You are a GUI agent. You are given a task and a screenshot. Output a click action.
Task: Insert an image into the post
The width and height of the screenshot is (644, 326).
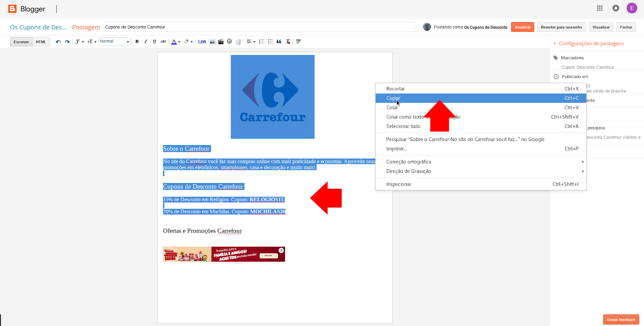[x=212, y=41]
